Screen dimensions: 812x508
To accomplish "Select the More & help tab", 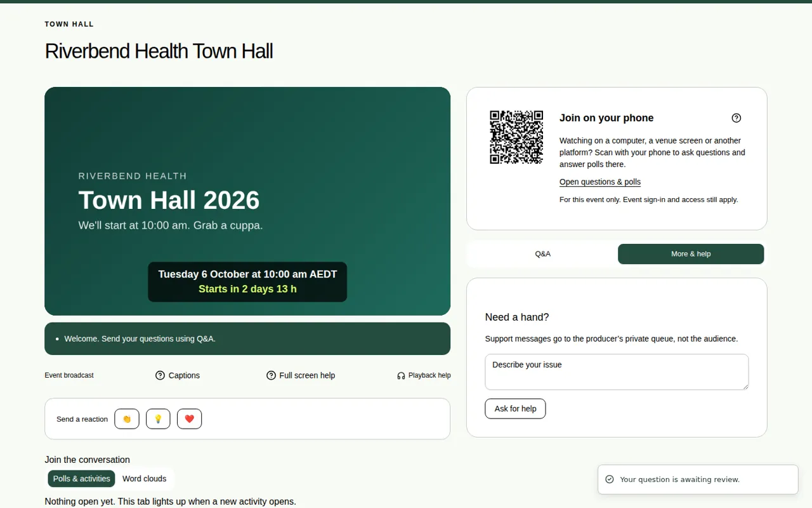I will (x=691, y=254).
